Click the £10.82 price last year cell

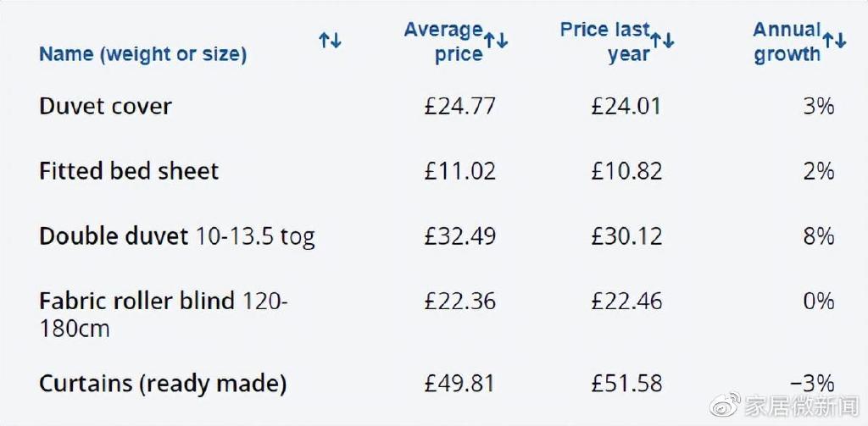tap(626, 171)
